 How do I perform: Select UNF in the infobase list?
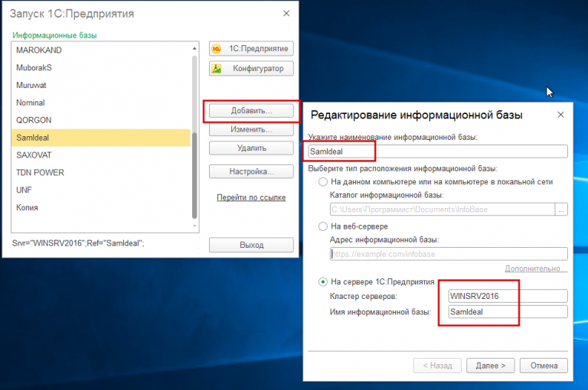coord(101,190)
